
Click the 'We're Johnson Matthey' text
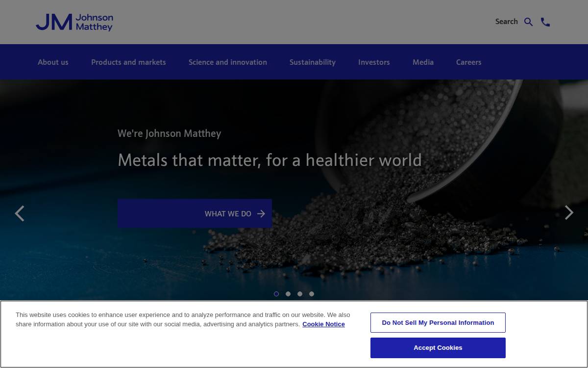point(169,133)
